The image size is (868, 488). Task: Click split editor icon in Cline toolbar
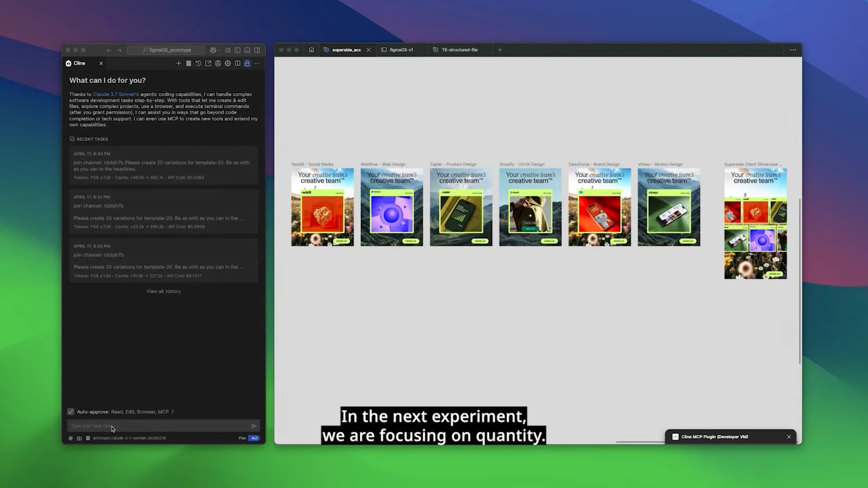[x=238, y=63]
